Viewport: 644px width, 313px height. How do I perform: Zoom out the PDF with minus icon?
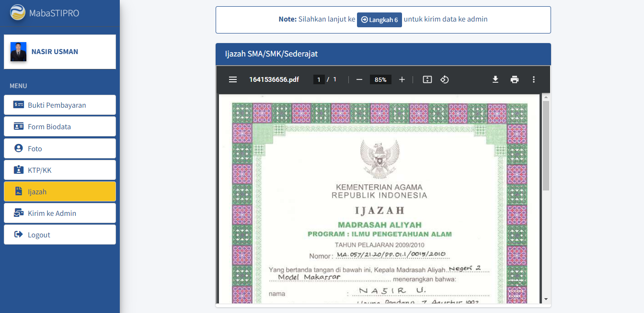[x=359, y=79]
